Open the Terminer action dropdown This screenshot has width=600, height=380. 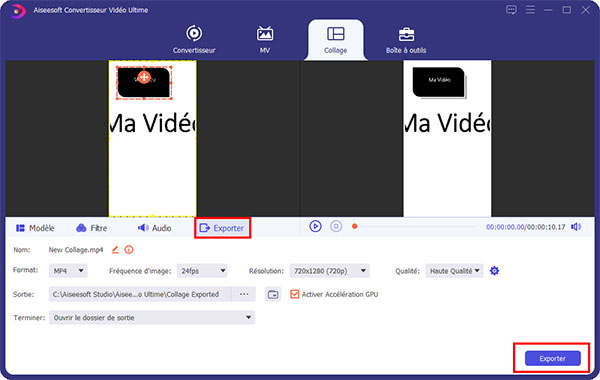click(152, 318)
